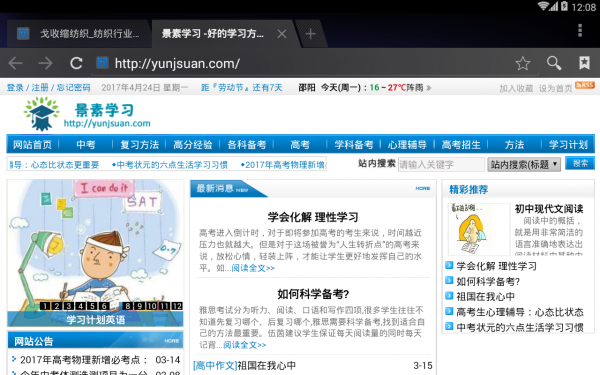Click 阅读全文 under 如何科学备考 article

point(245,345)
